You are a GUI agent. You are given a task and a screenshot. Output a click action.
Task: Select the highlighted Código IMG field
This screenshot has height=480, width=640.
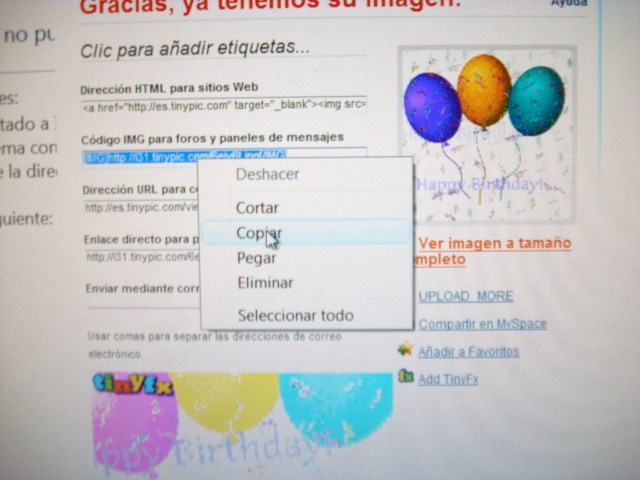[x=224, y=156]
